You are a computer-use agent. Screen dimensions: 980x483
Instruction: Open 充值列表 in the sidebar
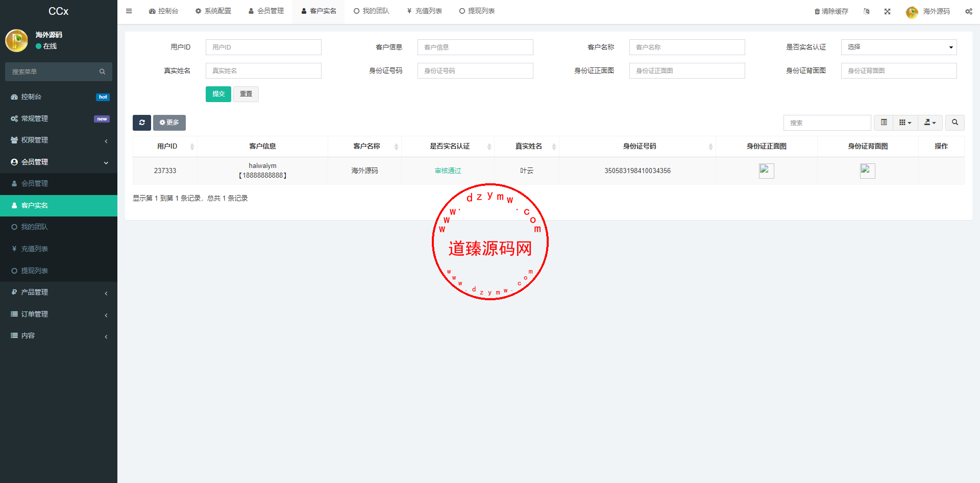[59, 249]
